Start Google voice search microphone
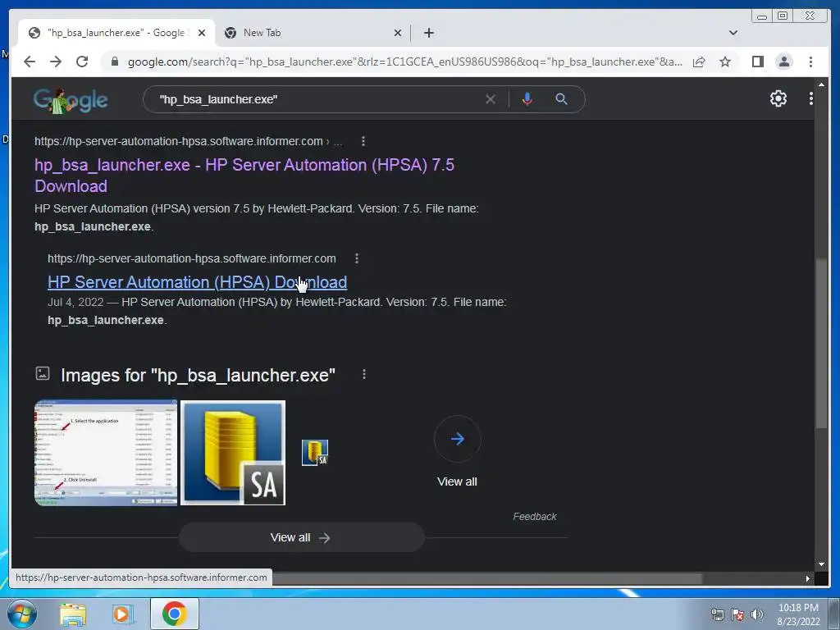This screenshot has width=840, height=630. click(x=527, y=99)
